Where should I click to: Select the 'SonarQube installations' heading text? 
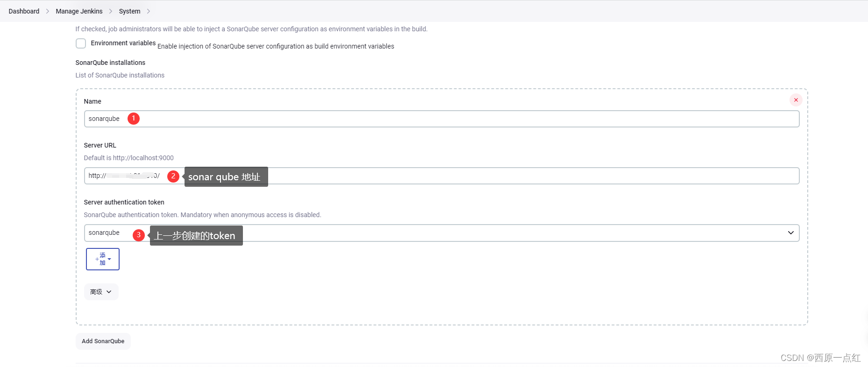click(110, 63)
